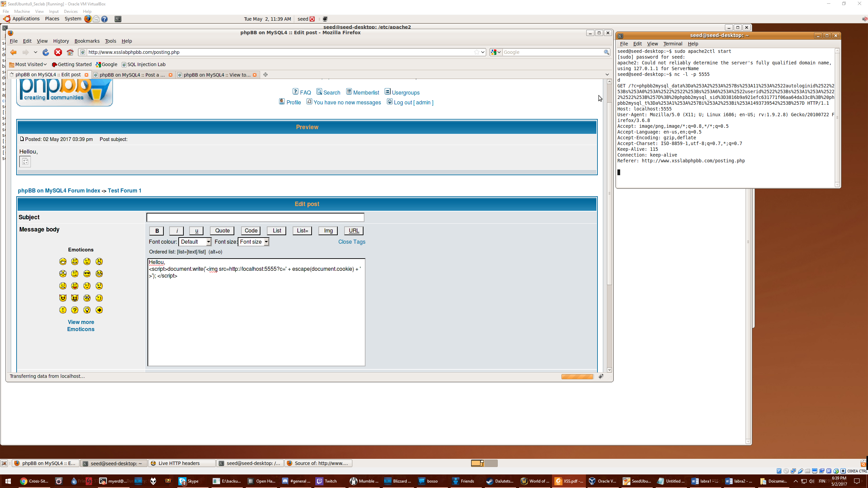
Task: Click the page loading progress bar
Action: (577, 377)
